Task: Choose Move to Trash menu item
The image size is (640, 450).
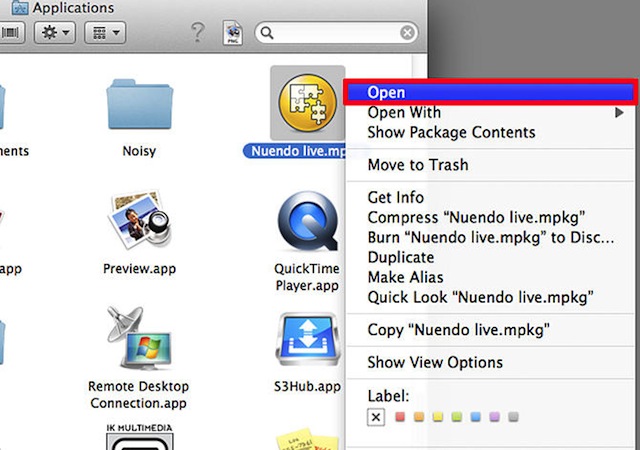Action: coord(490,165)
